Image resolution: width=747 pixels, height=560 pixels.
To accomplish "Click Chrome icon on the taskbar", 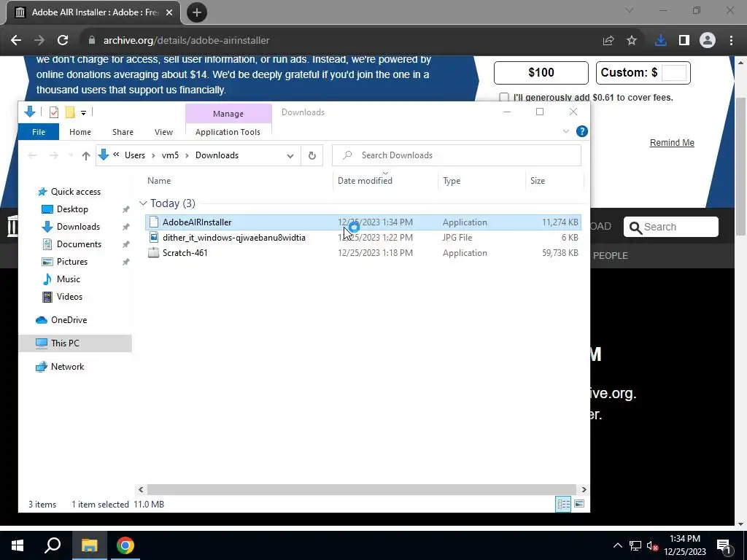I will coord(125,545).
